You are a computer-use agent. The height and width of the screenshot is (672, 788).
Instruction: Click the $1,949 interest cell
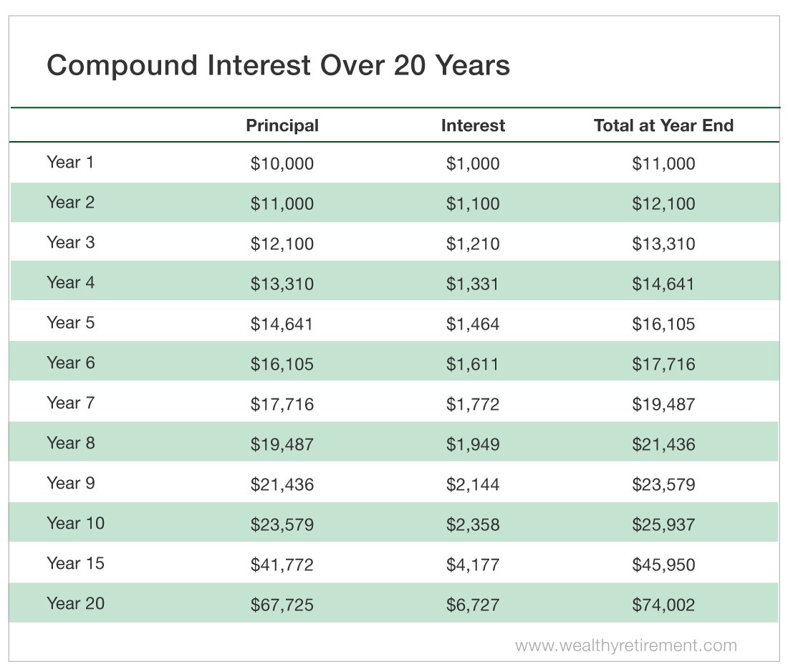473,444
